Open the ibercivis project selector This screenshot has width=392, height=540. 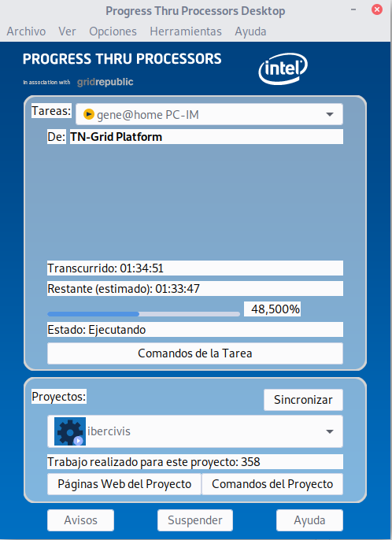[195, 431]
